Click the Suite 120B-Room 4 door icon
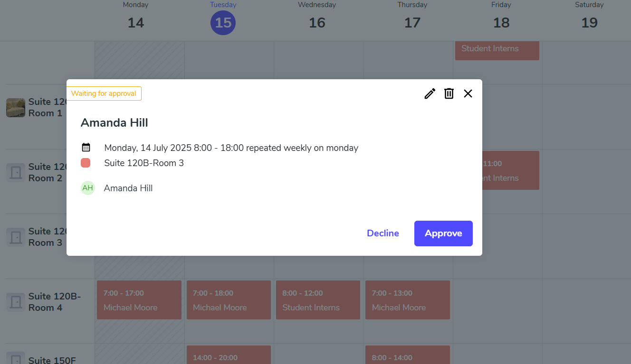 point(16,302)
